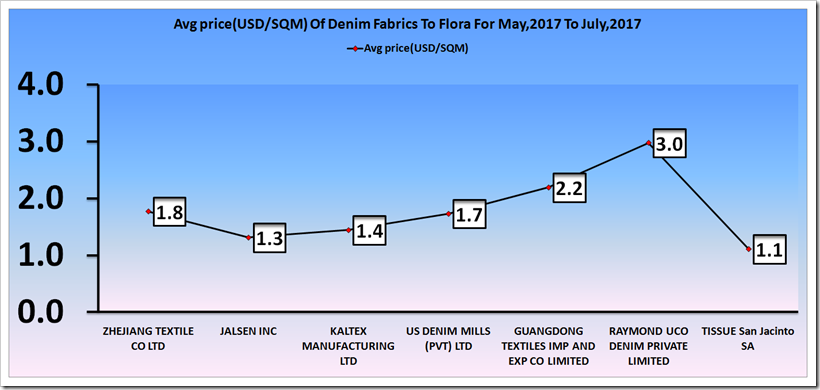Click the red data marker for Guangdong Textiles
Image resolution: width=820 pixels, height=390 pixels.
(549, 187)
